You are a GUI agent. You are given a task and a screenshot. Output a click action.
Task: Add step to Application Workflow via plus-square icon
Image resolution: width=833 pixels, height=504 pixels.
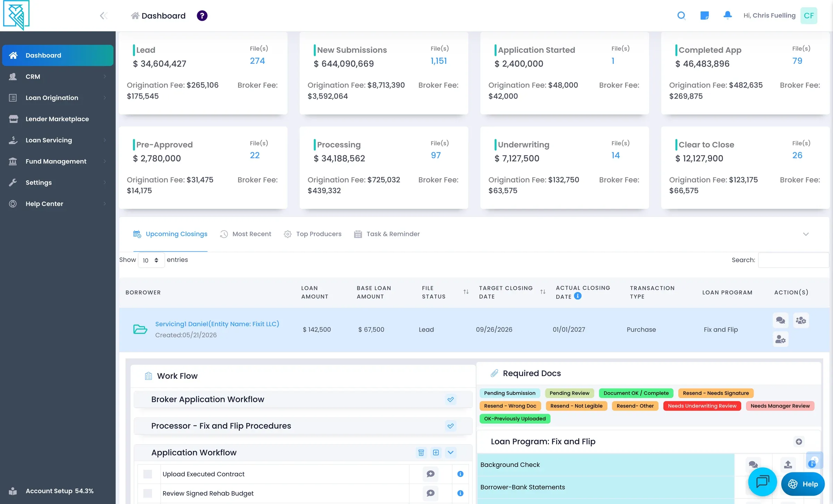pyautogui.click(x=436, y=453)
